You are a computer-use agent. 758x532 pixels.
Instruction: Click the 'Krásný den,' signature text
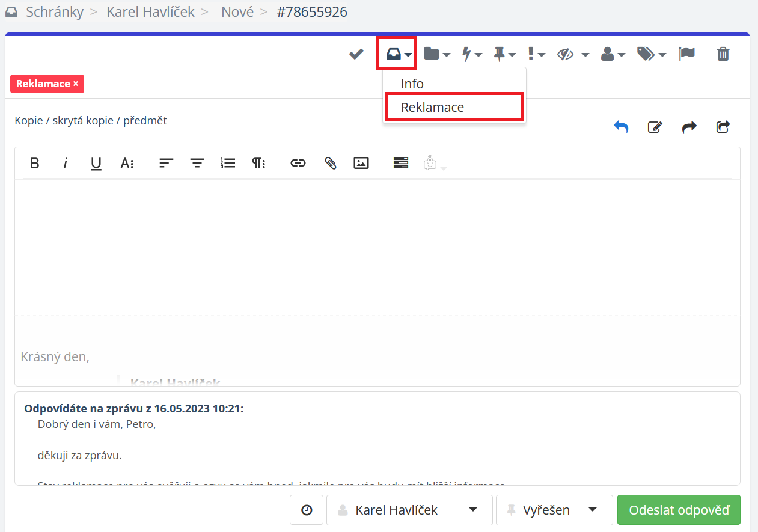[x=55, y=356]
